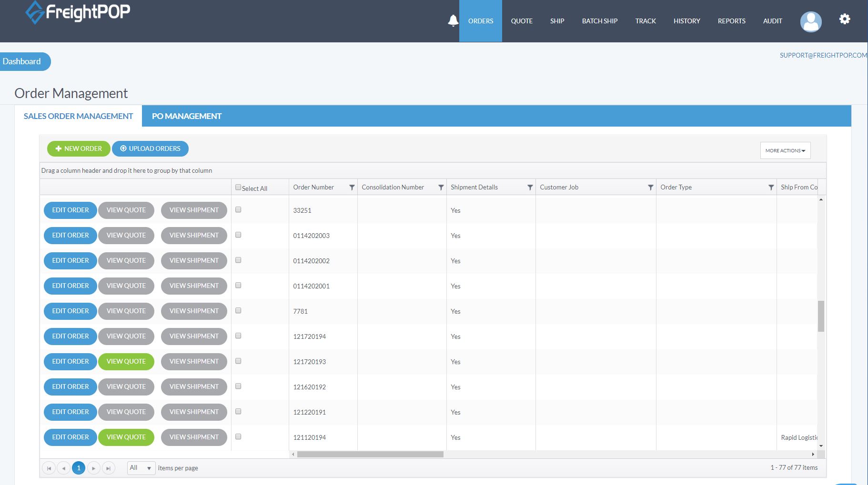The image size is (868, 485).
Task: Click the horizontal scrollbar of the grid
Action: (370, 454)
